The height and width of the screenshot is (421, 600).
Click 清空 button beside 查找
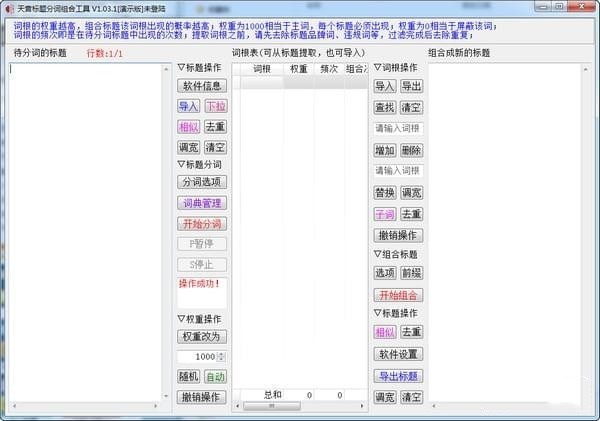coord(411,108)
